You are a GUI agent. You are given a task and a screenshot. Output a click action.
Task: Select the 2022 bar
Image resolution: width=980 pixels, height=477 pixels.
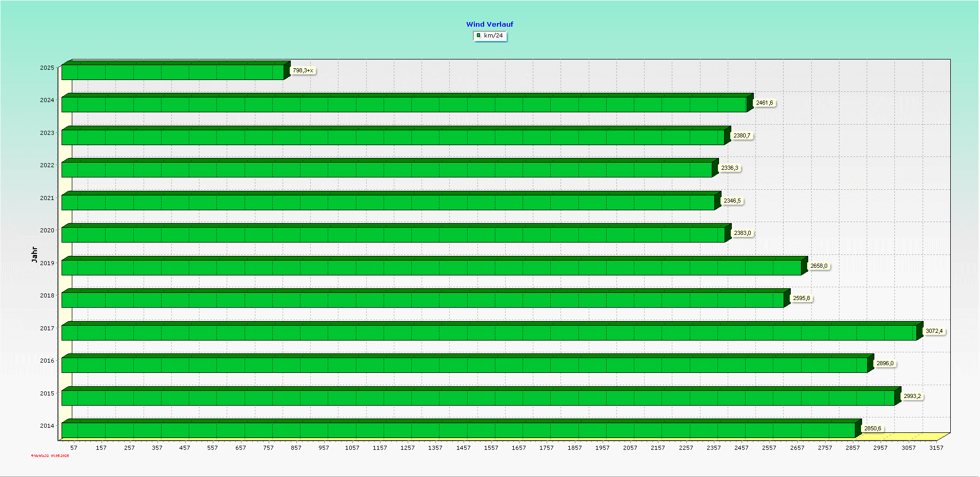point(390,168)
